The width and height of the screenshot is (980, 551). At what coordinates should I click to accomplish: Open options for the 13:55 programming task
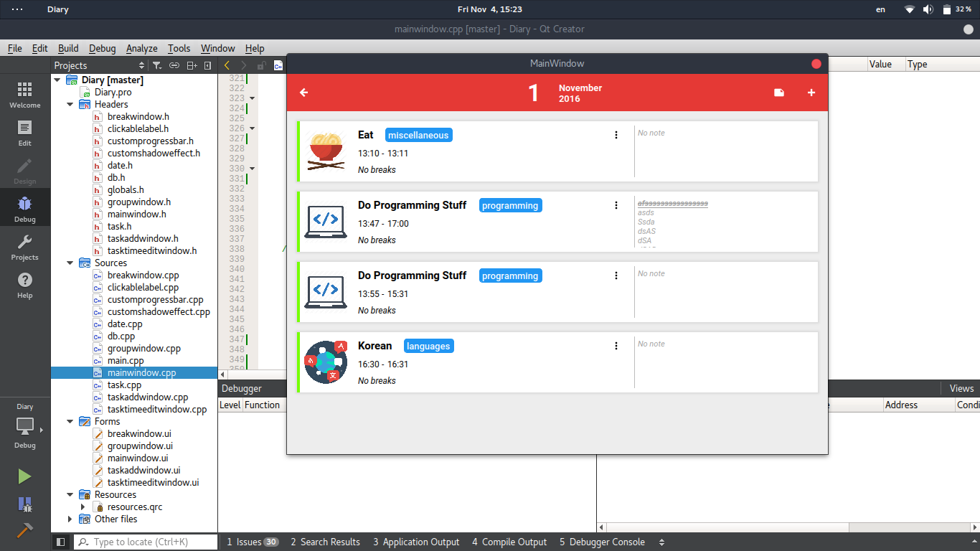tap(616, 275)
